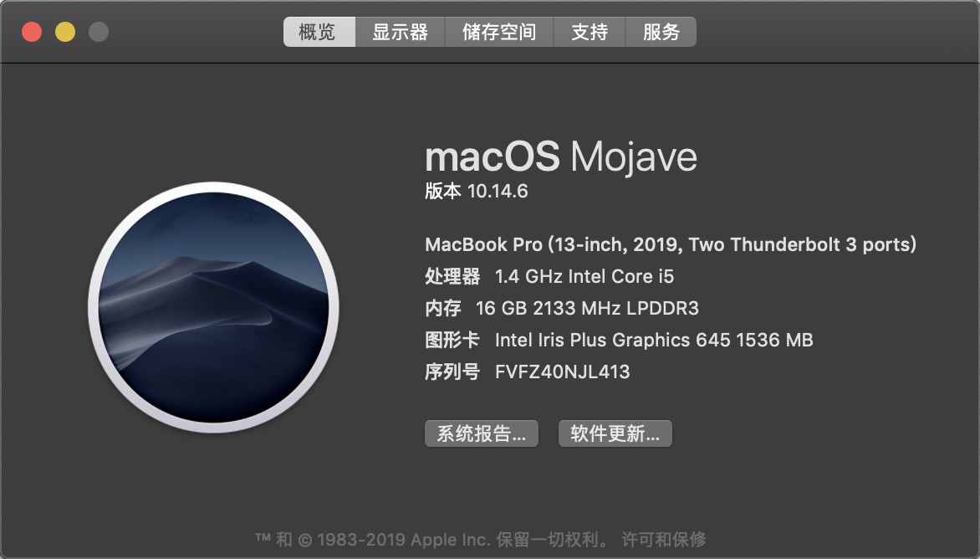
Task: Select the serial number FVFZ40NJL413
Action: 563,372
